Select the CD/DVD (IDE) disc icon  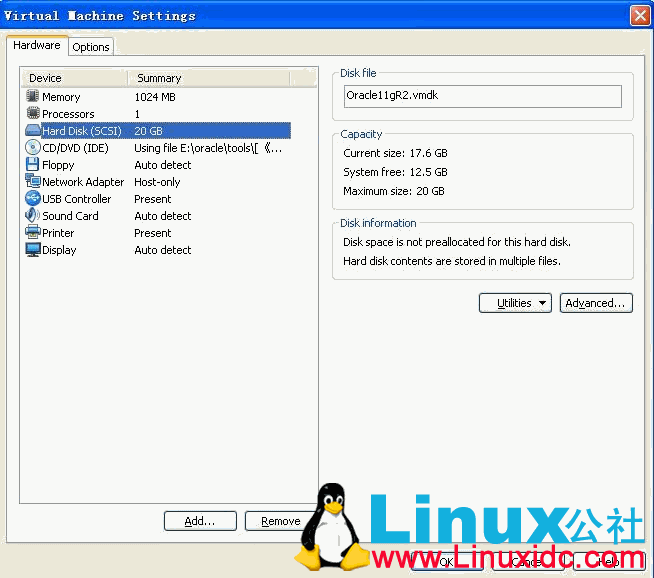[33, 148]
